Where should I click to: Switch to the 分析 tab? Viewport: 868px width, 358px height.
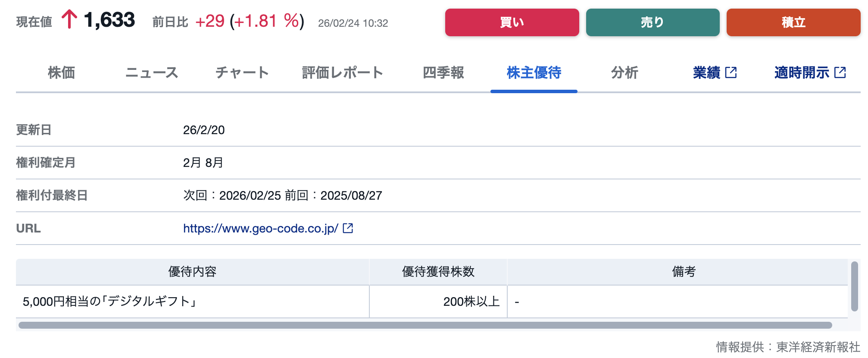pos(624,72)
